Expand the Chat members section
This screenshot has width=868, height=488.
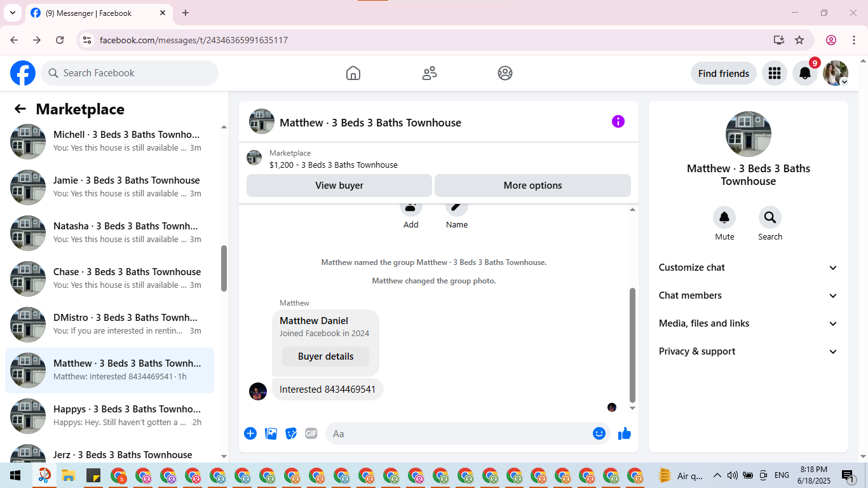[749, 295]
